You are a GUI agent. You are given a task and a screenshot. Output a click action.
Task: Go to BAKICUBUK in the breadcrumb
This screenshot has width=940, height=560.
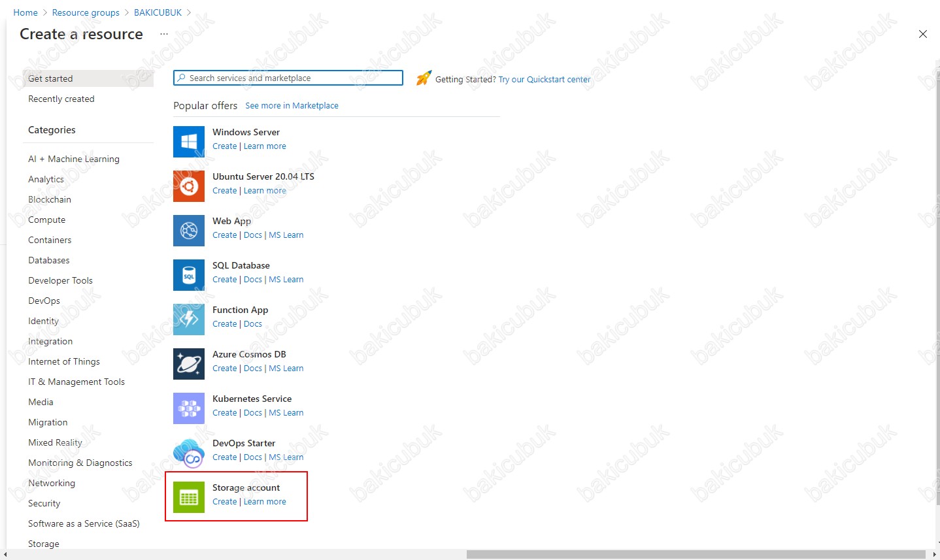(x=158, y=12)
